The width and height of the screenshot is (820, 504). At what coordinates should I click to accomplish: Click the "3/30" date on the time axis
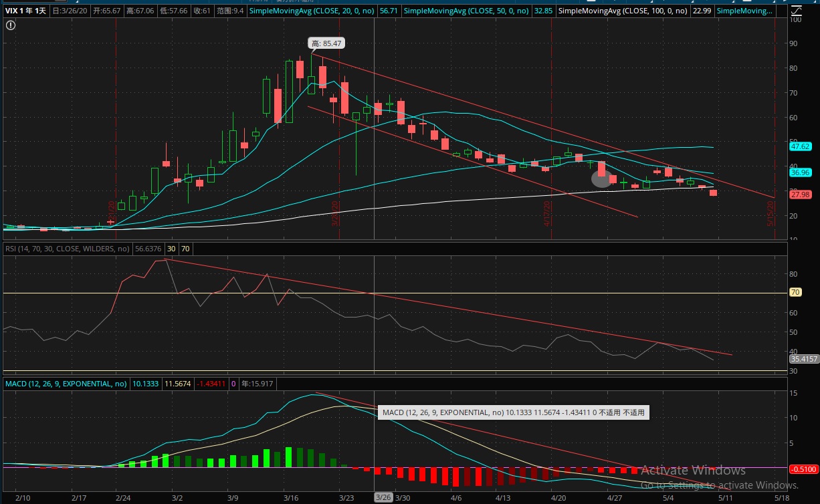point(403,498)
